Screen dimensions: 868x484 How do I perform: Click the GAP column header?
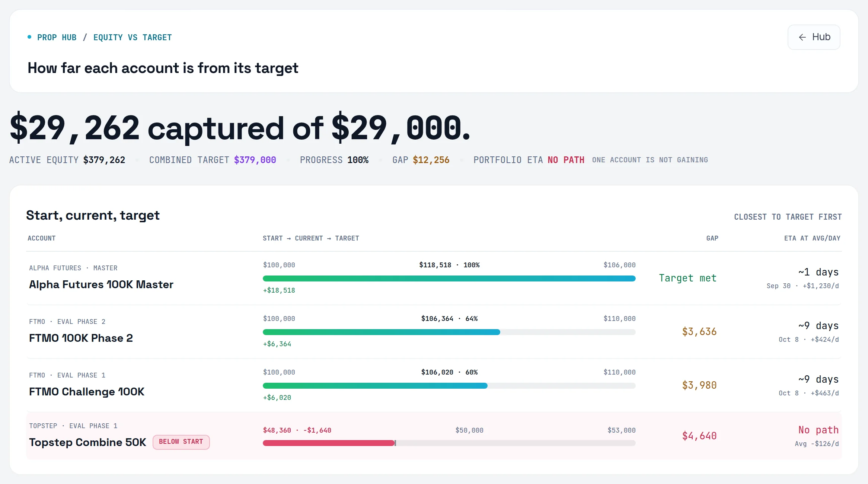click(712, 238)
